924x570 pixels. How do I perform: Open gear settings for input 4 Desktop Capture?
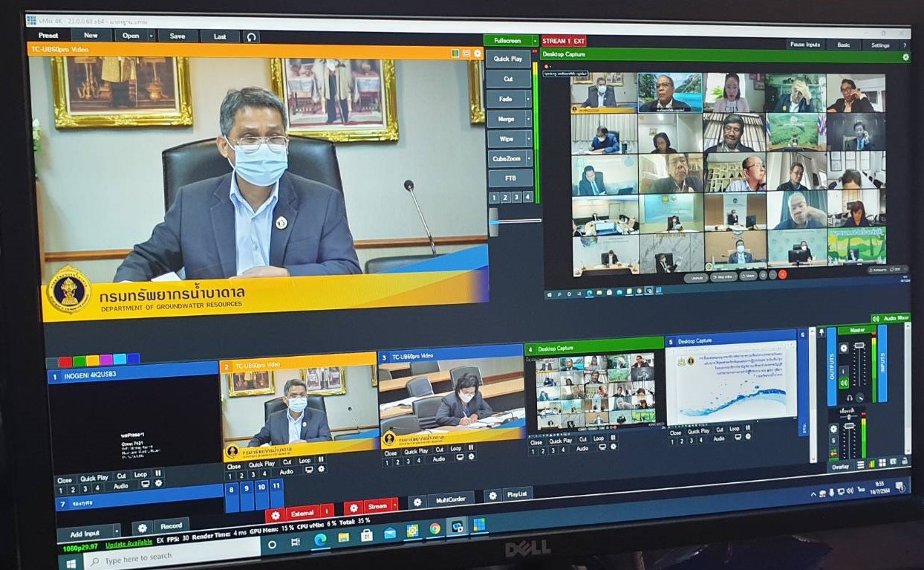[x=614, y=447]
